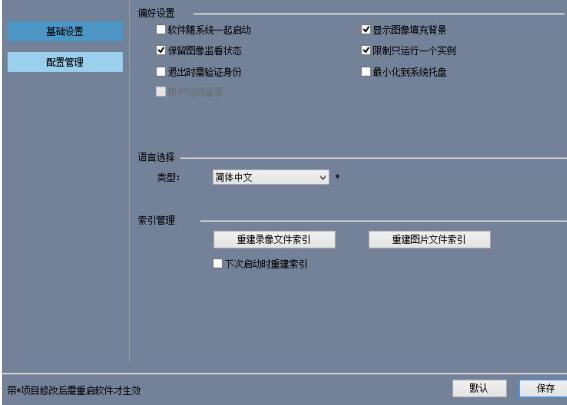
Task: Click the restart notice text at bottom
Action: click(x=74, y=390)
